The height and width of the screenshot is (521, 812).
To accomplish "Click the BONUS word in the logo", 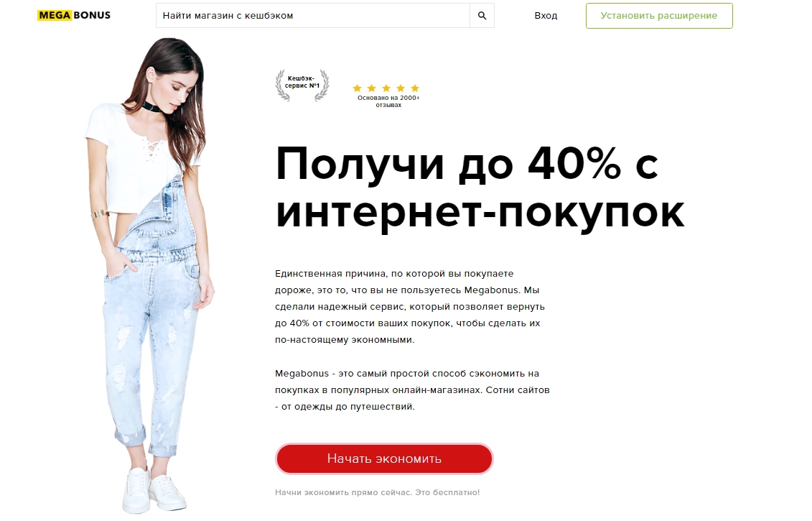I will [92, 16].
